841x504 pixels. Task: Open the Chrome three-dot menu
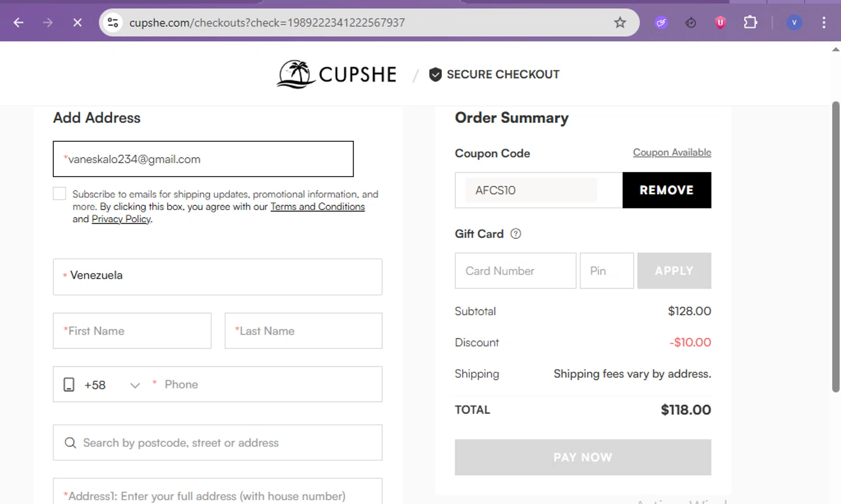(824, 22)
